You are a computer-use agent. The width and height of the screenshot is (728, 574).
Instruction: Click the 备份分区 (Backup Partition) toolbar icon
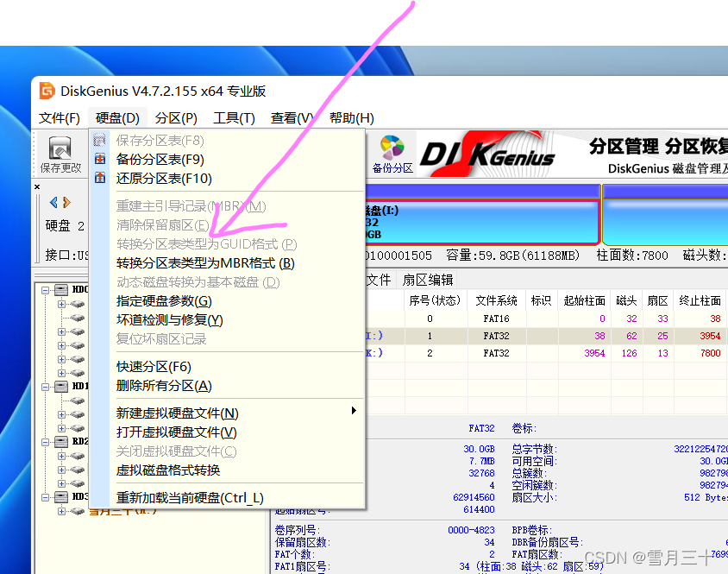click(392, 154)
